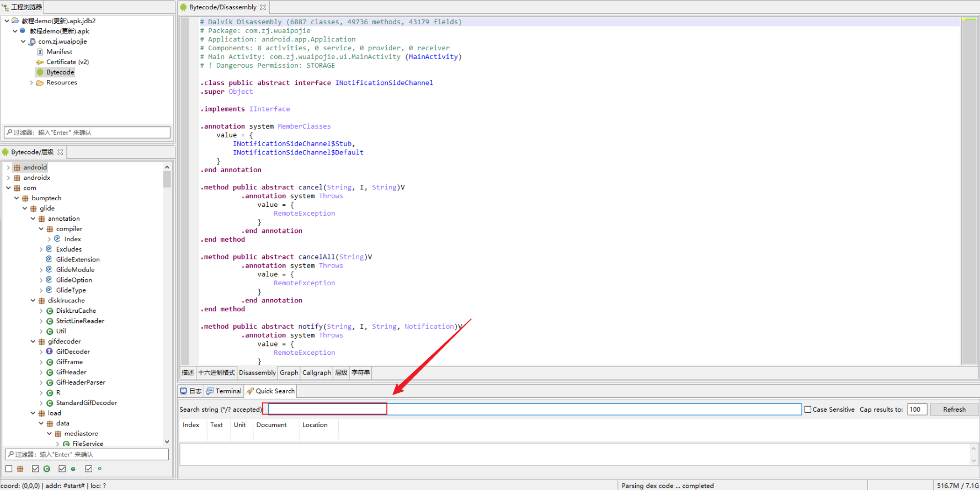Focus the hierarchy filter field
This screenshot has width=980, height=490.
87,455
